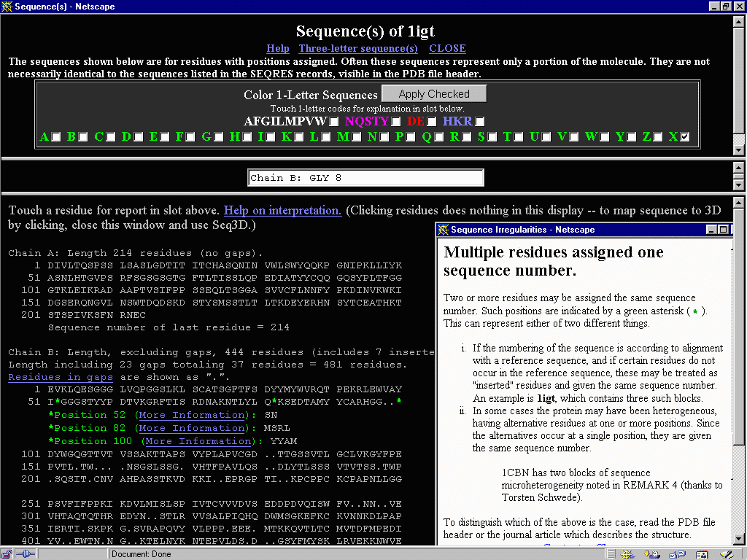Click the Sequence Irregularities window title icon
The width and height of the screenshot is (747, 560).
(x=443, y=230)
